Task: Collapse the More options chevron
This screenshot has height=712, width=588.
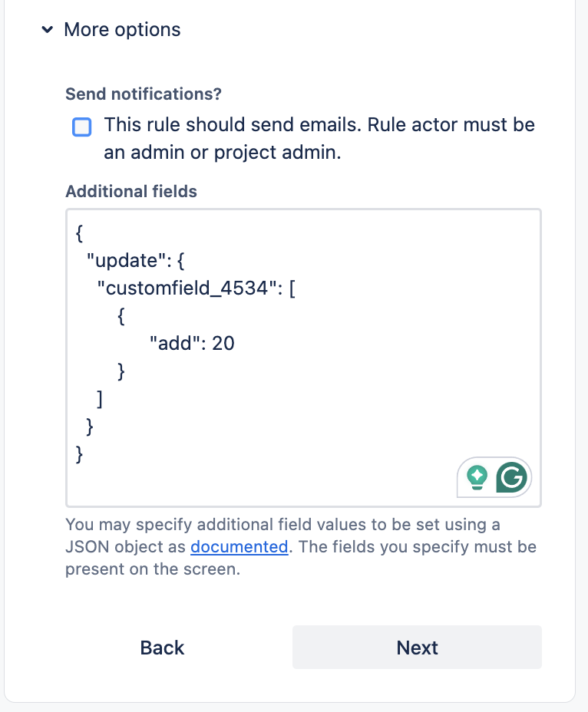Action: click(47, 30)
